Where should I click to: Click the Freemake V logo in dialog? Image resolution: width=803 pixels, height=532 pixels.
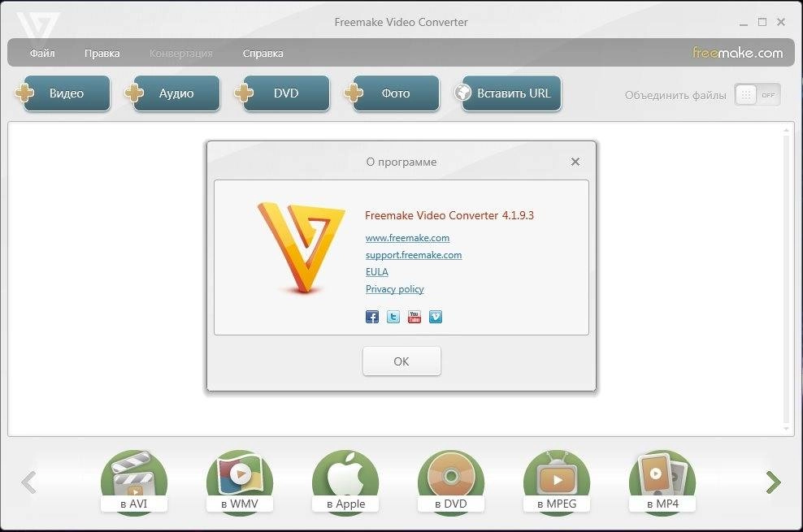point(302,248)
